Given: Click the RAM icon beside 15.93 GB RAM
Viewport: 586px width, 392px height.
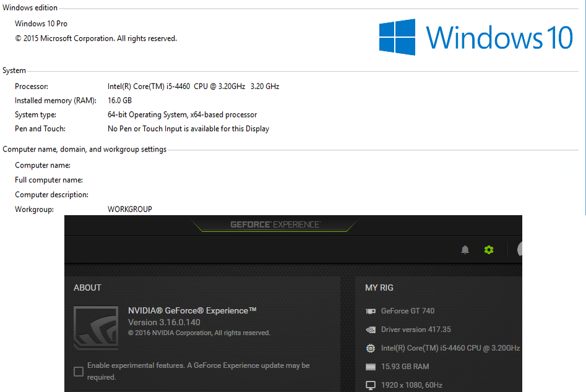Looking at the screenshot, I should point(371,367).
